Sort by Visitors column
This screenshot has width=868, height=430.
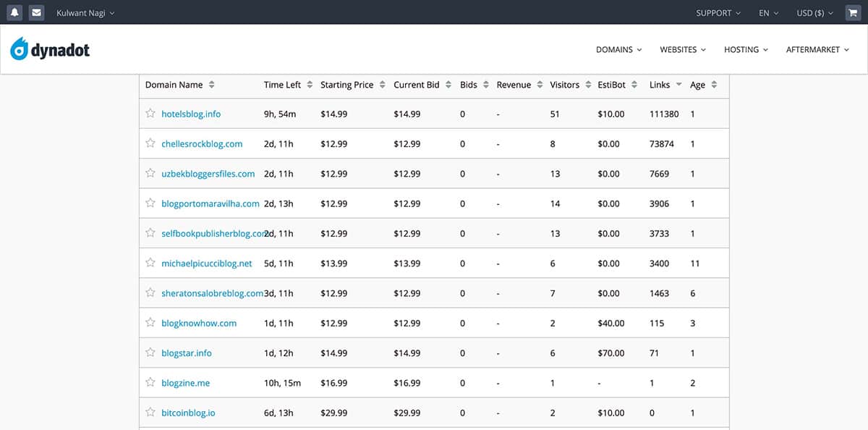click(571, 85)
